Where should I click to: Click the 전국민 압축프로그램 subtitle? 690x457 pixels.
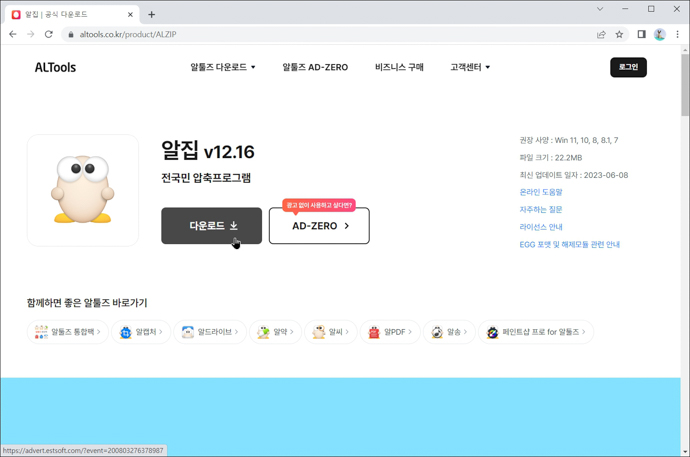click(206, 178)
